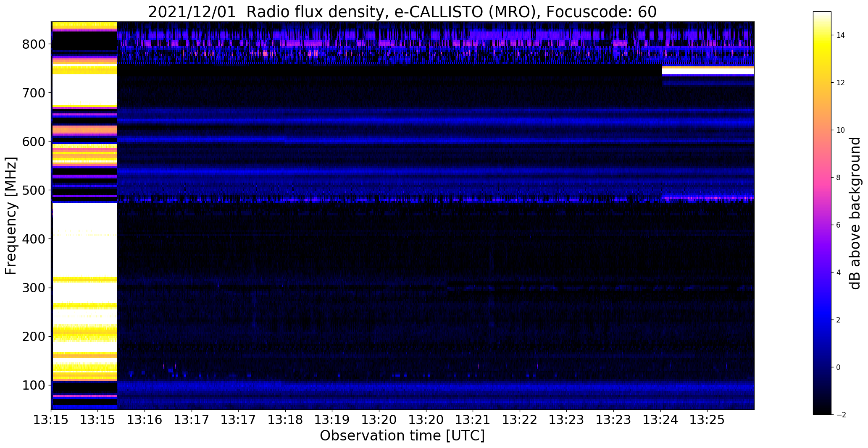868x448 pixels.
Task: Click the colorbar tick label 14
Action: tap(841, 35)
